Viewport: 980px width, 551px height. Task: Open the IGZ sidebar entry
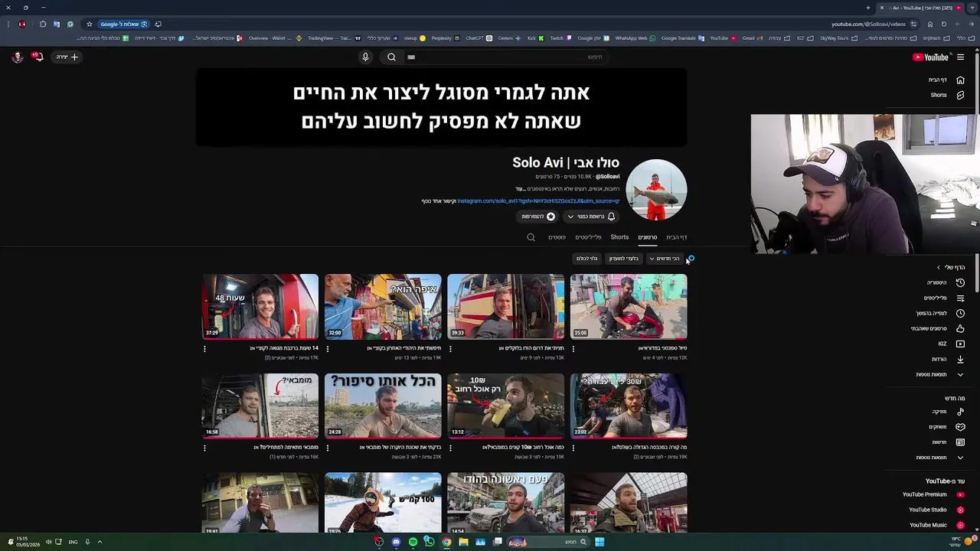[x=950, y=344]
